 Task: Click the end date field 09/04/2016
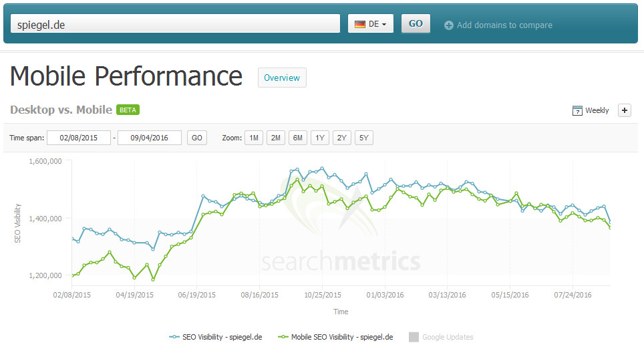pos(150,138)
